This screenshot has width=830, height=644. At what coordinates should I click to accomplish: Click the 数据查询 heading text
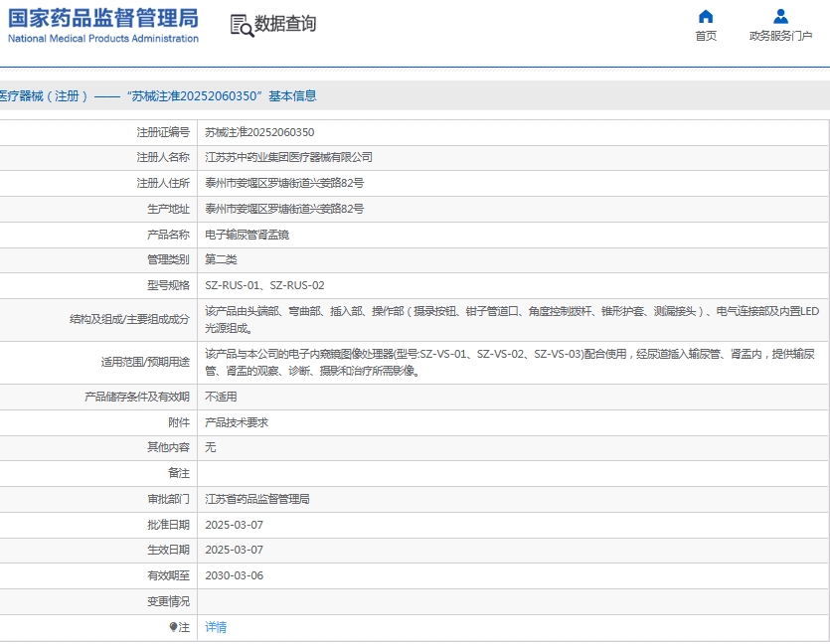coord(285,23)
